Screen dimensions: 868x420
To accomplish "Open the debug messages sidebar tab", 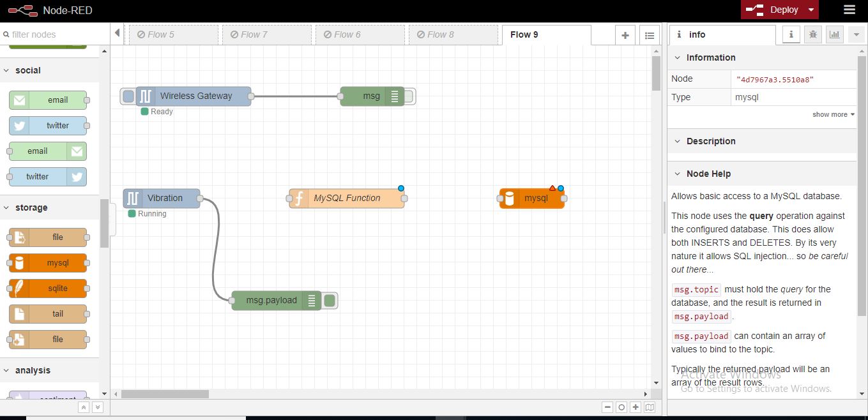I will [812, 35].
